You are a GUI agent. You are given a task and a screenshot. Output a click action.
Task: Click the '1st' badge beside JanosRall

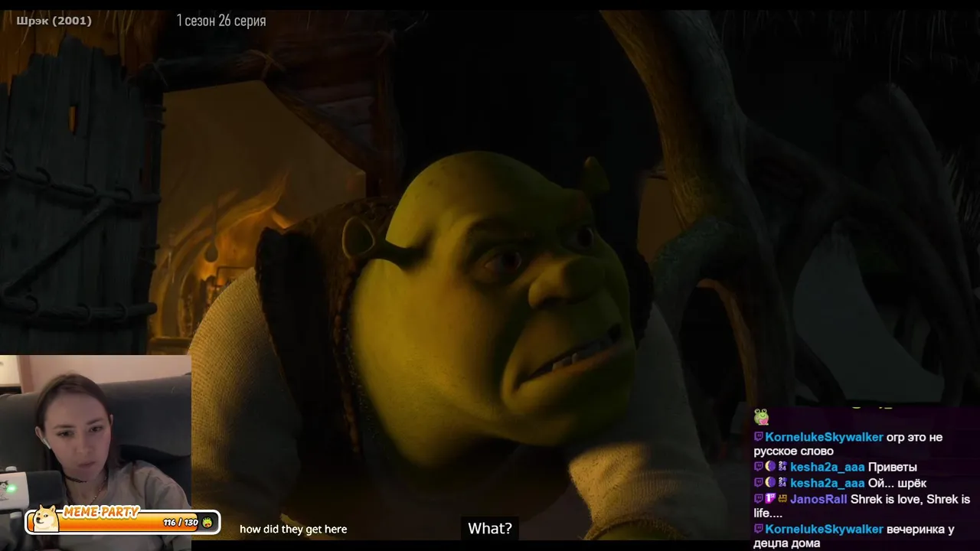point(770,499)
